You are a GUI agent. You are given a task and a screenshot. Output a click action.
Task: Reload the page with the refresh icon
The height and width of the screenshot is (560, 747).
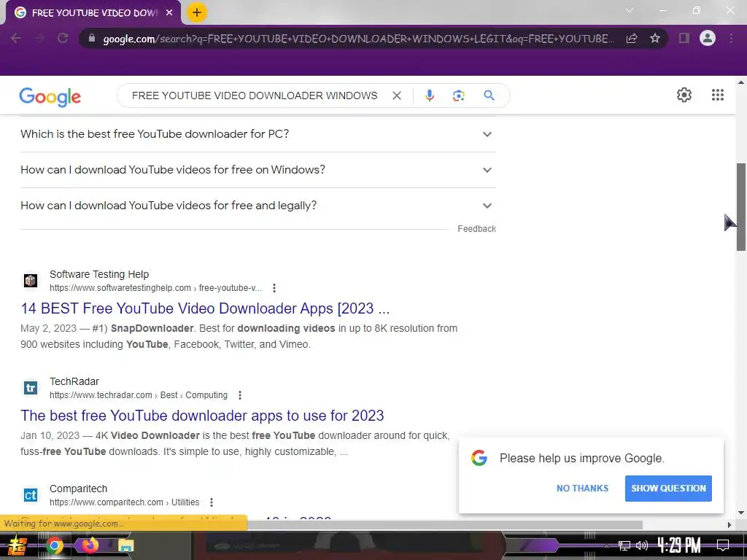pos(63,38)
